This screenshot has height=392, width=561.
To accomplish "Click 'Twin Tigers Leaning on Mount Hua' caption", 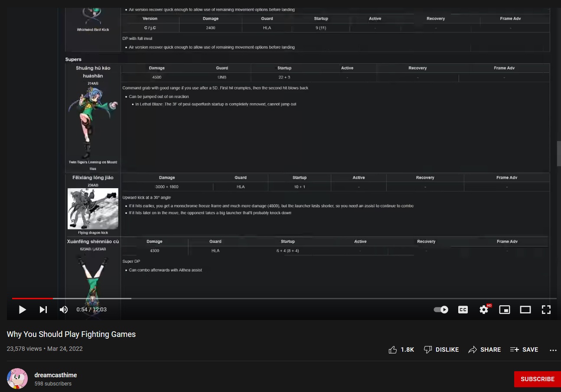I will (x=93, y=165).
